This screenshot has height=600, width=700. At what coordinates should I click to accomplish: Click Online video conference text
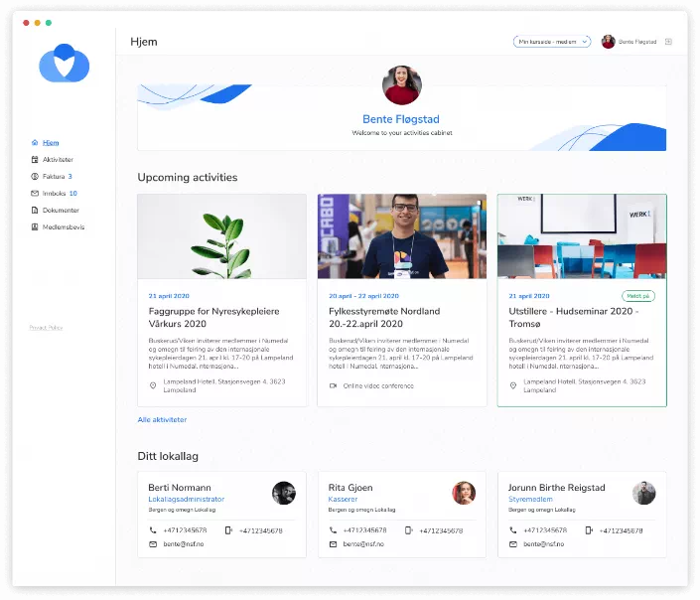[378, 385]
